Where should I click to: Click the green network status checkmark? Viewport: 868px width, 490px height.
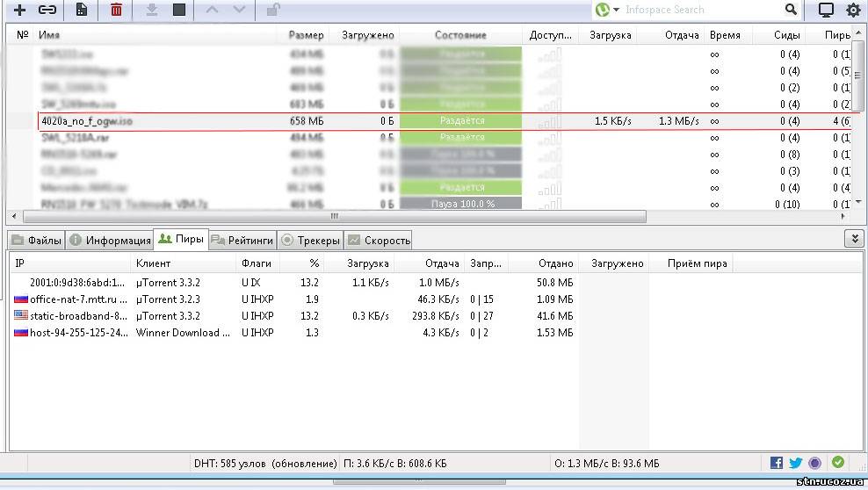[x=838, y=463]
